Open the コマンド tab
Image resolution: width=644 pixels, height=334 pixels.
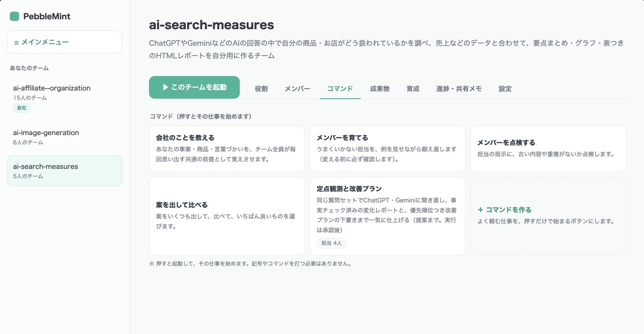(340, 89)
